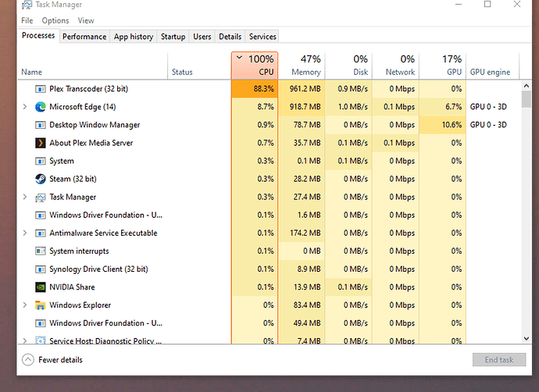Screen dimensions: 539x392
Task: Switch to the Performance tab
Action: pos(84,37)
